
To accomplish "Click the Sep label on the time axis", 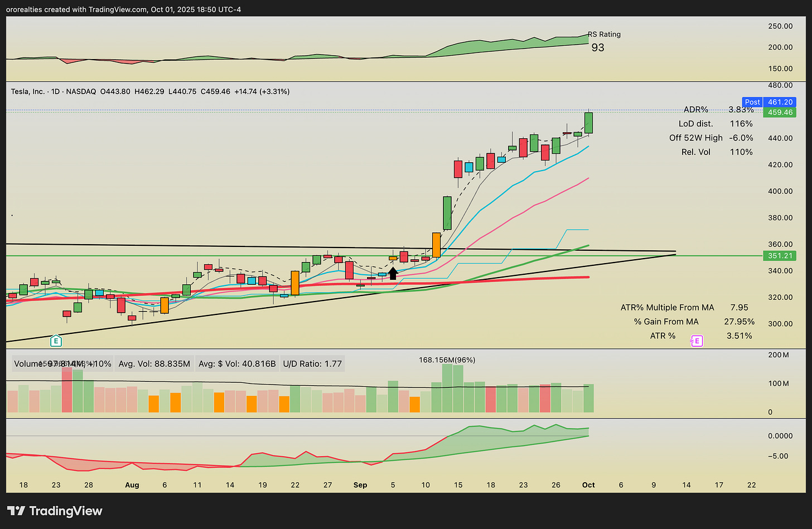I will (x=360, y=485).
